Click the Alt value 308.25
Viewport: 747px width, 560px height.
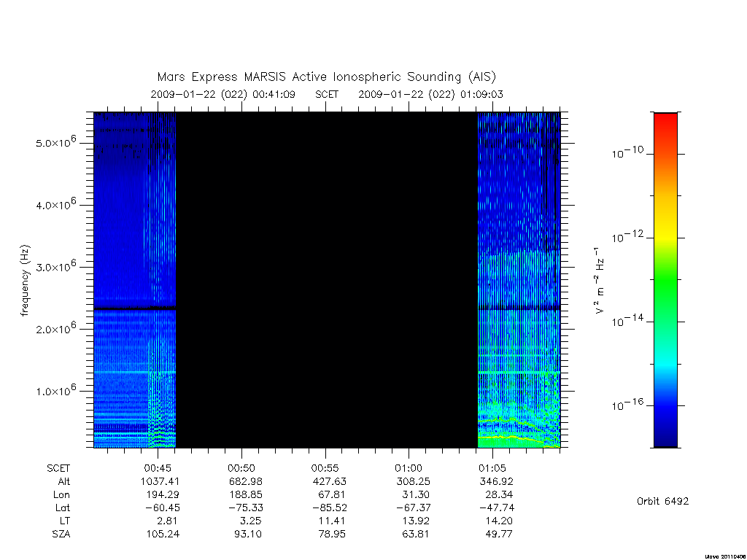[x=413, y=481]
